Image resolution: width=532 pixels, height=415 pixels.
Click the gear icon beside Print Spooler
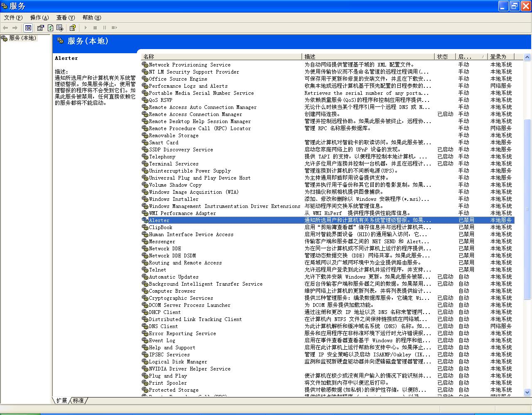(145, 383)
